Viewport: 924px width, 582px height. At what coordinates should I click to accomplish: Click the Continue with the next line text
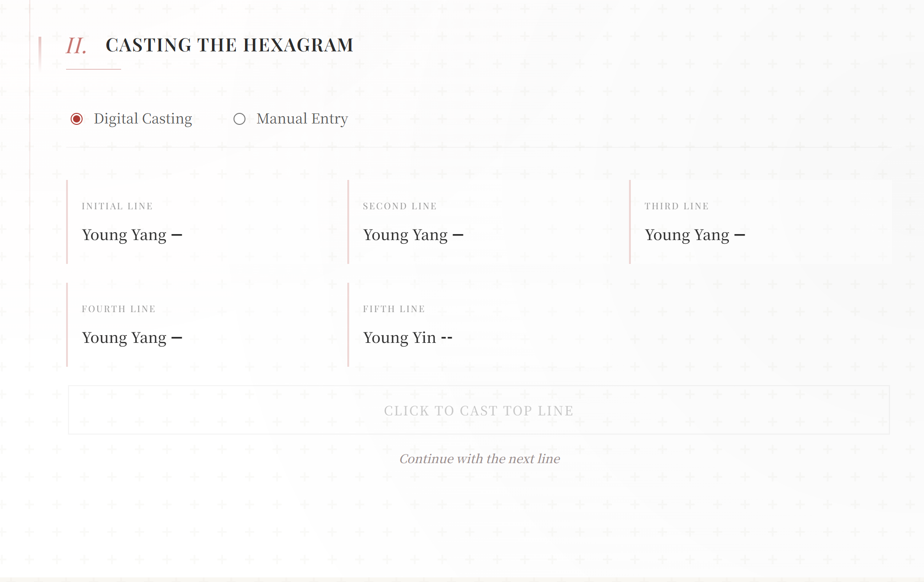pos(479,459)
